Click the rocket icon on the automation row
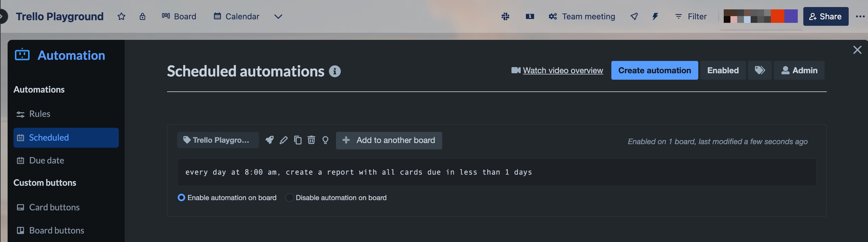868x242 pixels. point(269,140)
